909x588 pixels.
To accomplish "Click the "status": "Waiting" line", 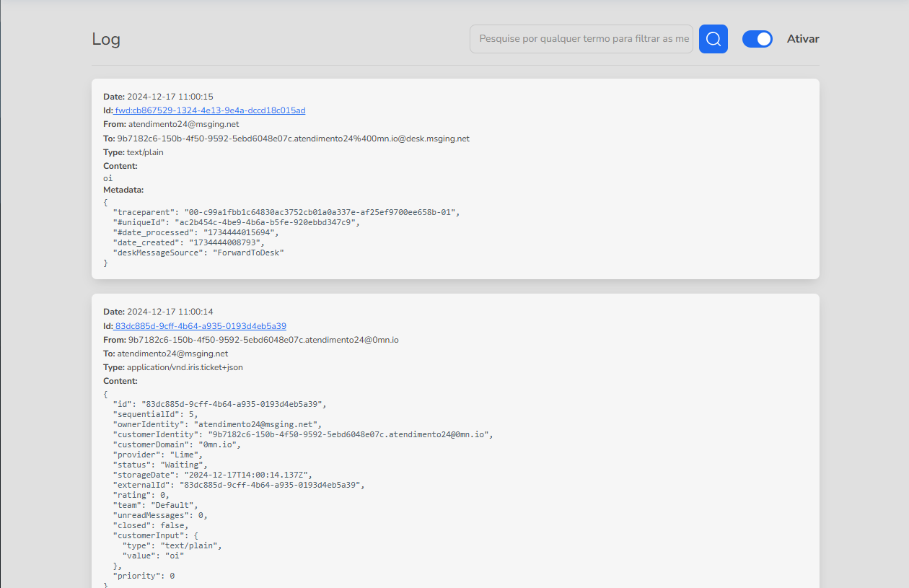I will 159,465.
